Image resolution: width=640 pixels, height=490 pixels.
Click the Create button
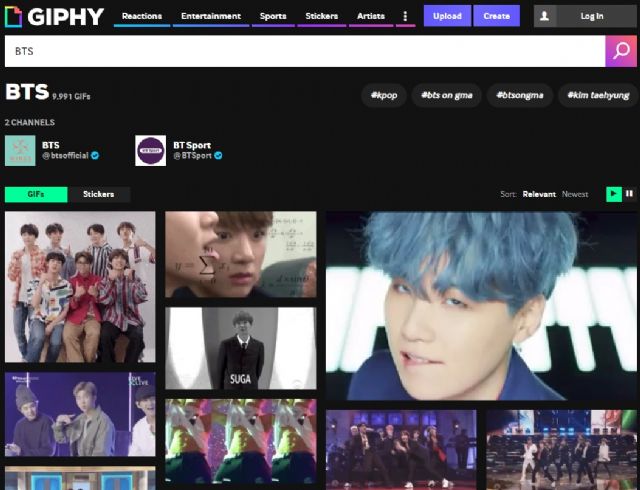coord(496,16)
